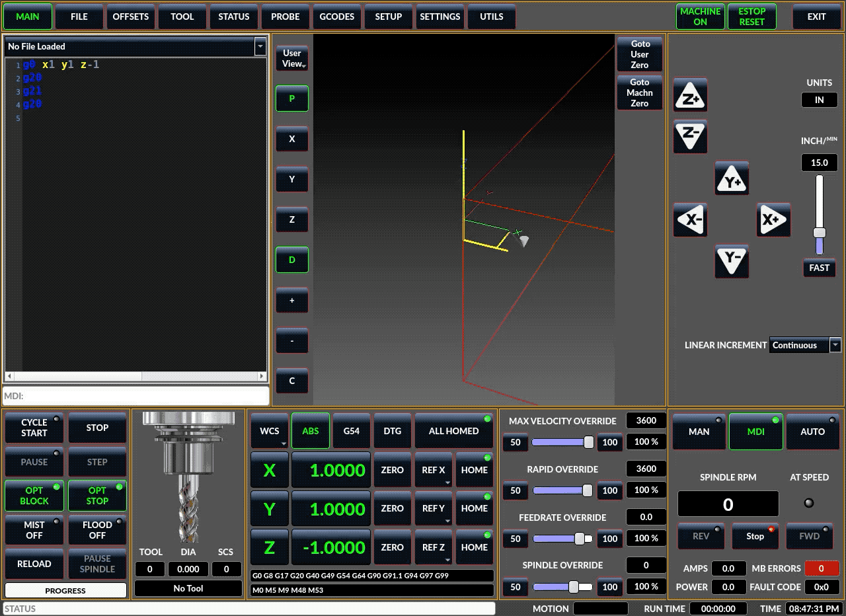The image size is (846, 616).
Task: Click the ESTOP RESET button
Action: click(751, 17)
